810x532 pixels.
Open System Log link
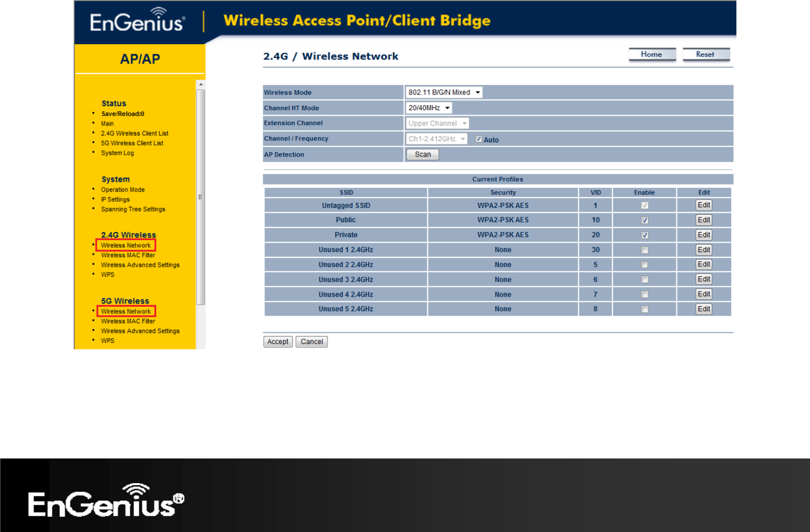coord(117,153)
